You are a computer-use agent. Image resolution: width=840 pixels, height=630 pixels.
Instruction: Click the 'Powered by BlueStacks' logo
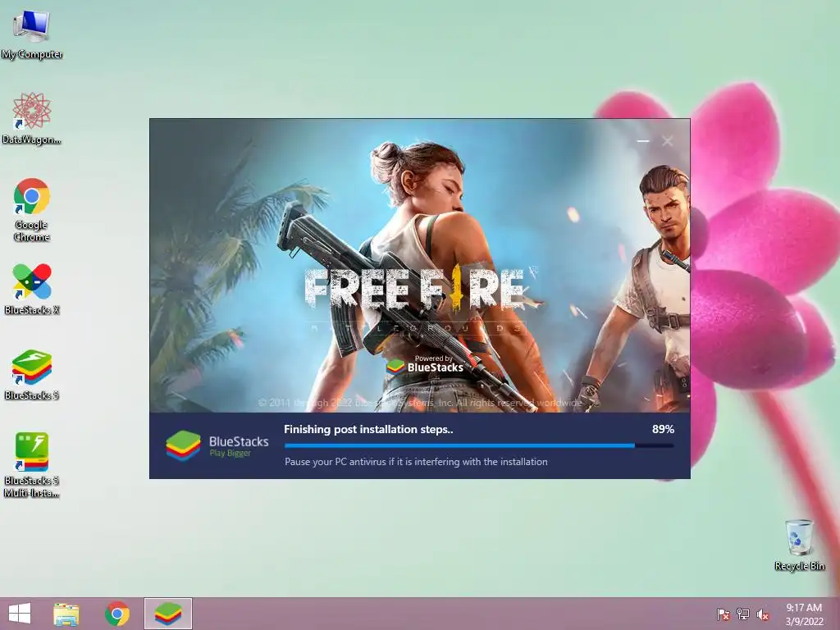(x=426, y=364)
